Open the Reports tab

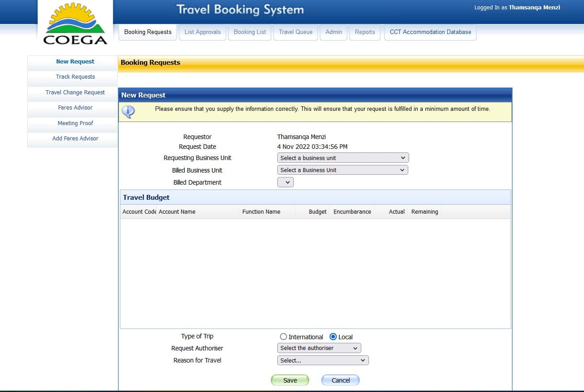[x=365, y=32]
